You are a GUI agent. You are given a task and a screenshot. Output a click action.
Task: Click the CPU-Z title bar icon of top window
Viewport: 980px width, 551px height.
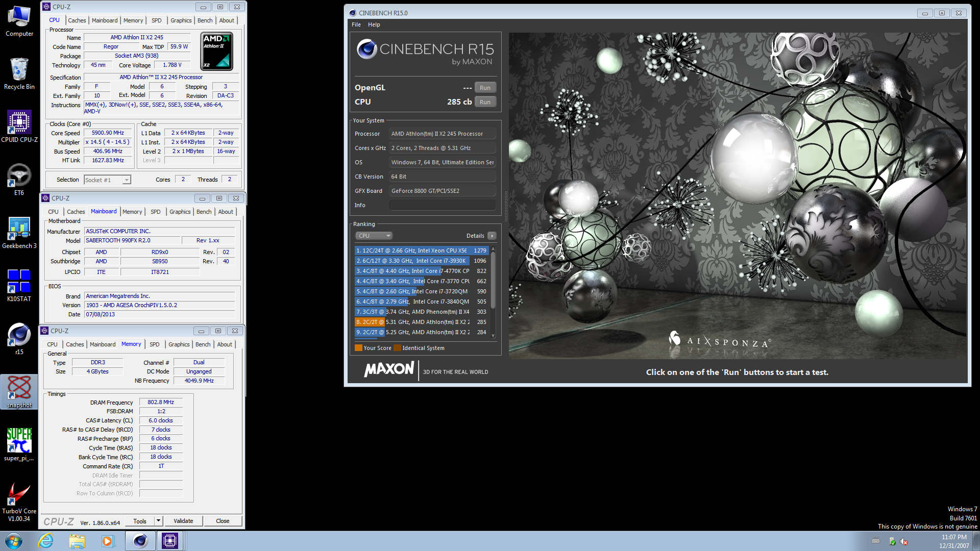click(46, 7)
